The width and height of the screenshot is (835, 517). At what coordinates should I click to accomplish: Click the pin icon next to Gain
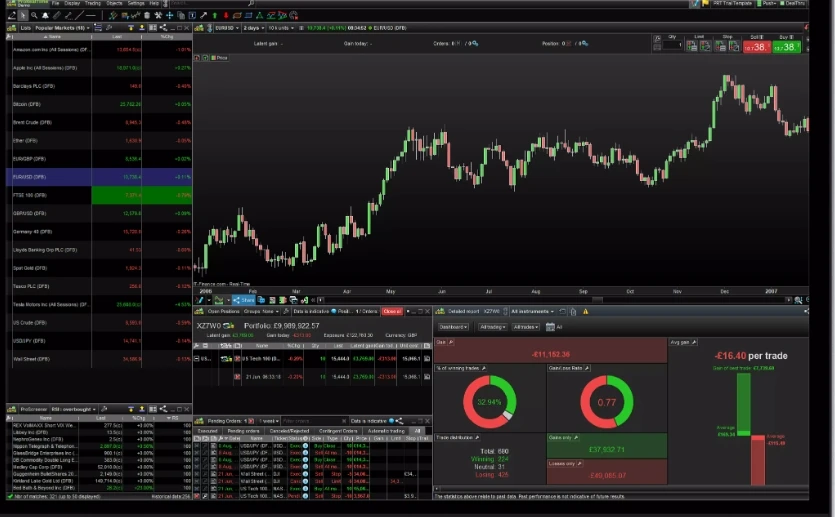[x=452, y=341]
